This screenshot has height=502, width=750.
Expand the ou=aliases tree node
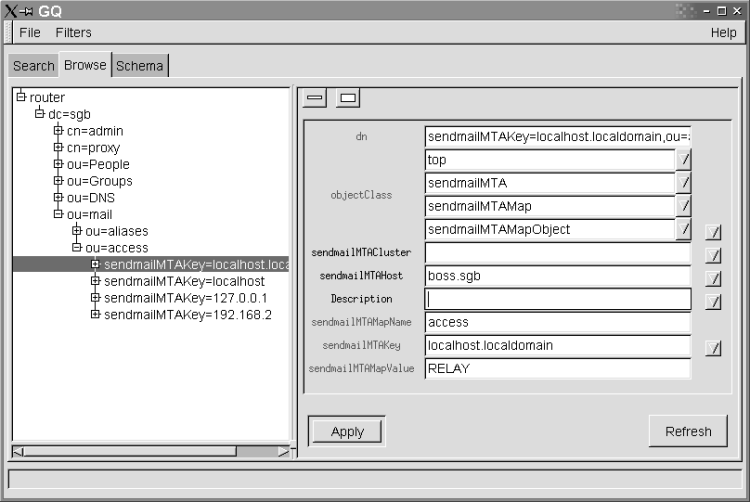76,231
